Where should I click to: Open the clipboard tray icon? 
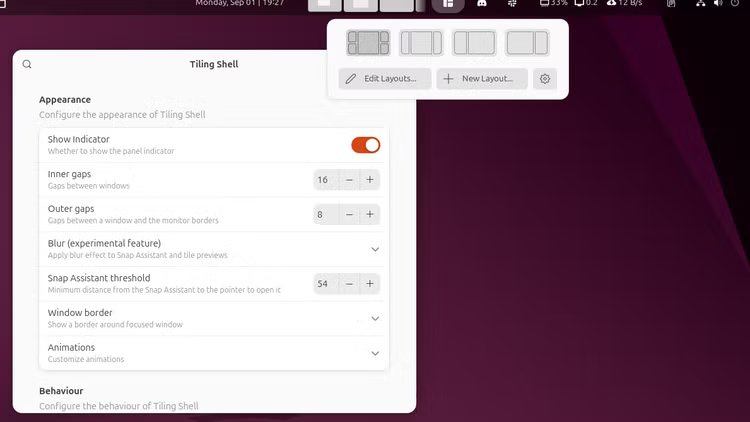(x=671, y=3)
